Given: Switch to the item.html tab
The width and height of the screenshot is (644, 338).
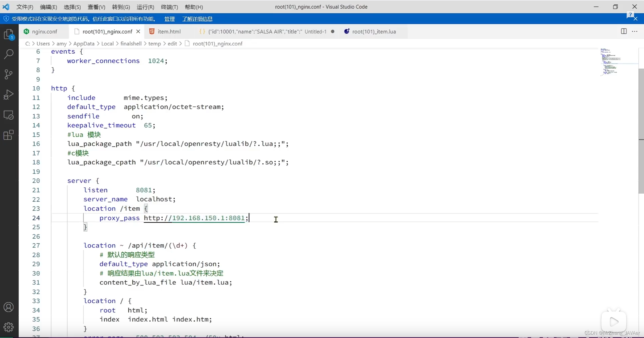Looking at the screenshot, I should (169, 31).
